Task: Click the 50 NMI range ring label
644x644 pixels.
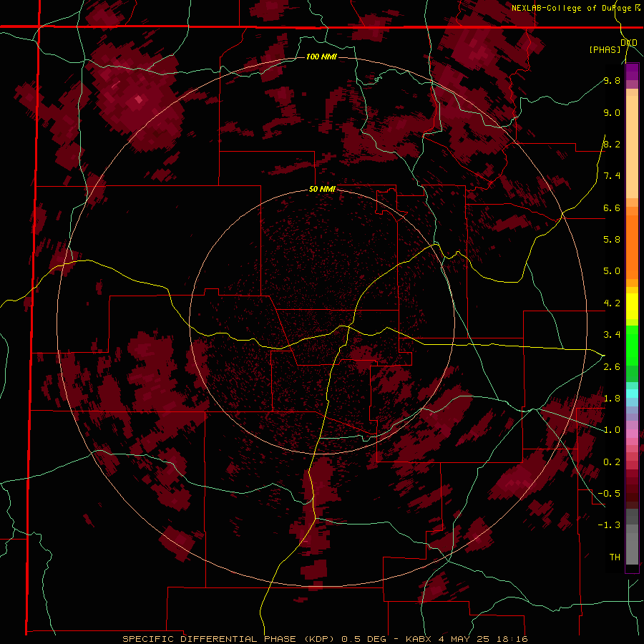Action: [x=322, y=189]
